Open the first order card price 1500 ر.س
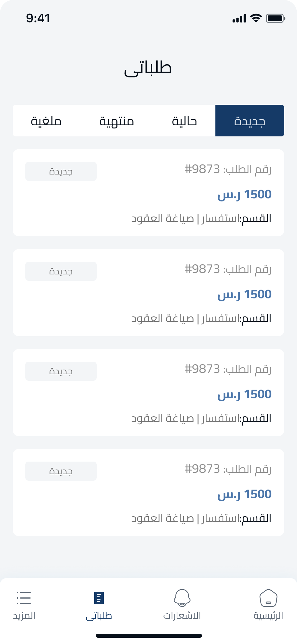The image size is (297, 644). pos(244,195)
